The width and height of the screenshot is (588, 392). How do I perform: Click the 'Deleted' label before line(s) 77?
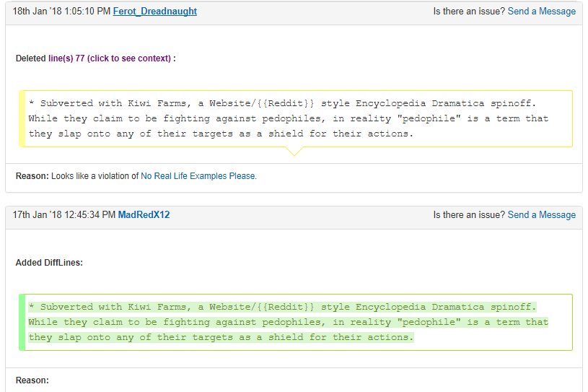pos(31,58)
